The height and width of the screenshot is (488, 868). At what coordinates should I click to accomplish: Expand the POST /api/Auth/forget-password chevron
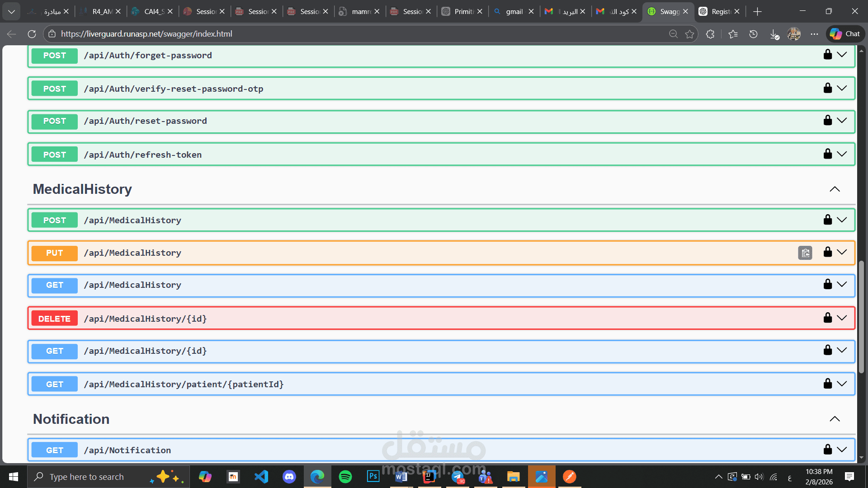[842, 55]
